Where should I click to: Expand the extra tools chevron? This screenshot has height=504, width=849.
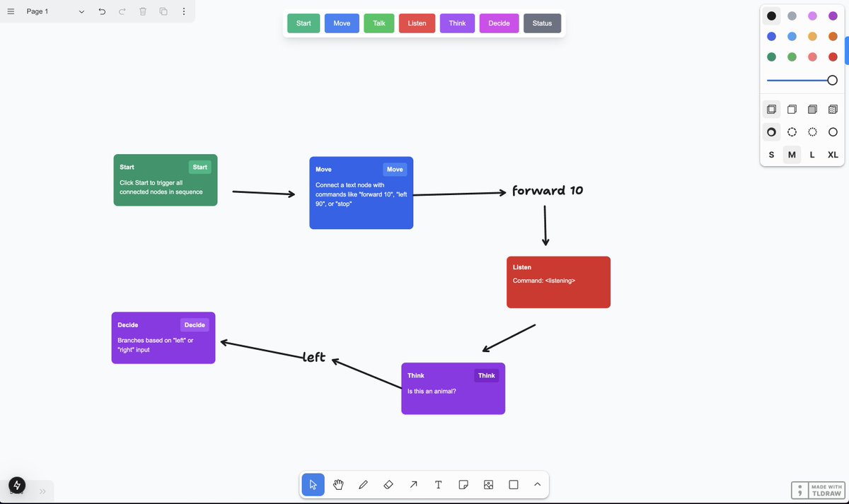coord(537,484)
